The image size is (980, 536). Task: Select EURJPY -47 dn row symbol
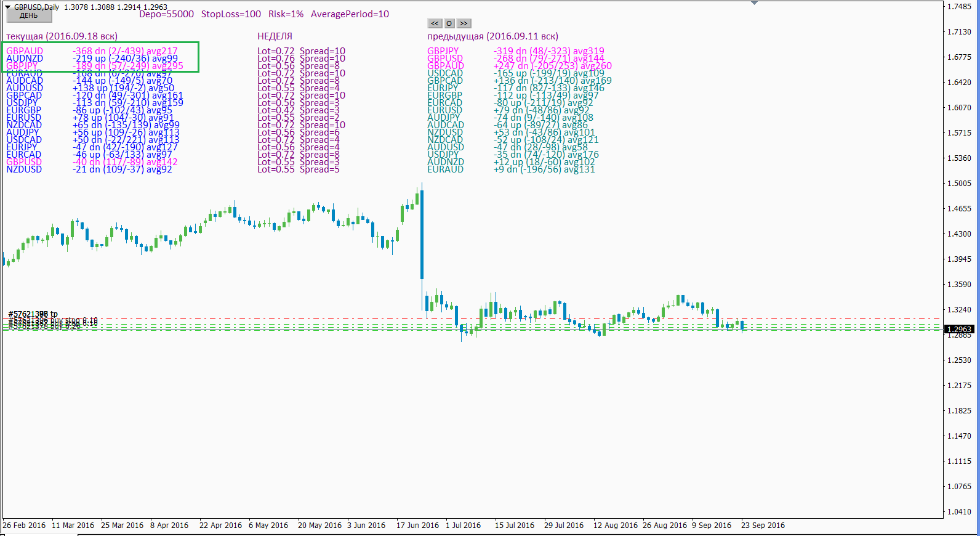[x=22, y=147]
